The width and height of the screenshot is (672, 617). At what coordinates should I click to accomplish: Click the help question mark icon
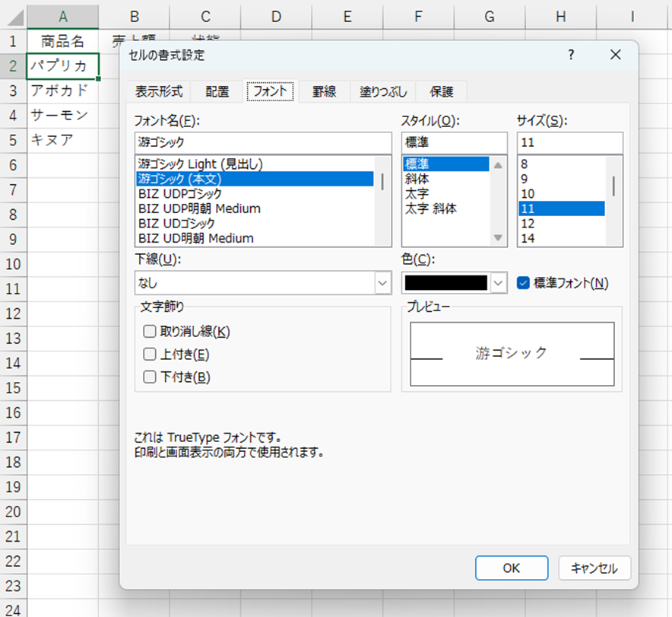tap(571, 55)
